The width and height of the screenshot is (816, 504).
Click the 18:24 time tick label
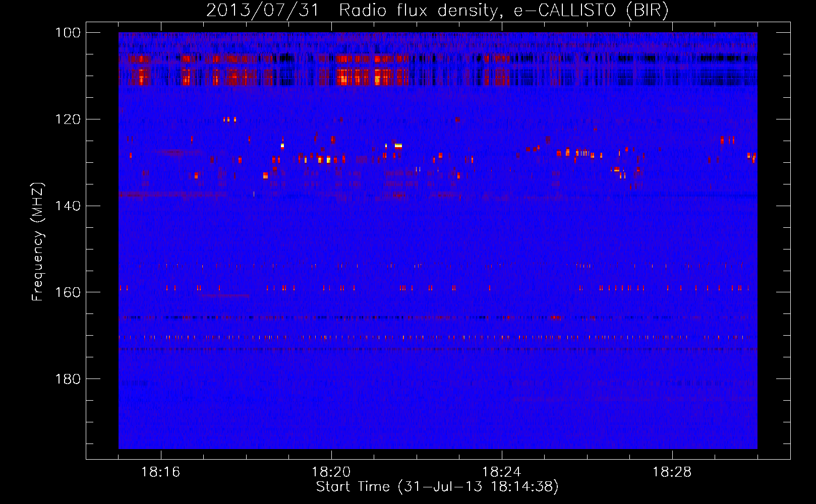click(502, 472)
